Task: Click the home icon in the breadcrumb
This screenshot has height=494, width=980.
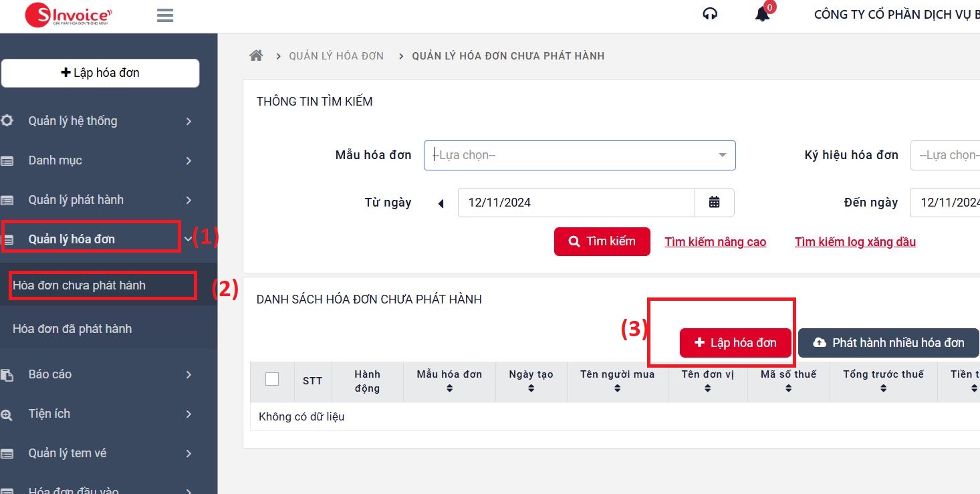Action: (x=256, y=55)
